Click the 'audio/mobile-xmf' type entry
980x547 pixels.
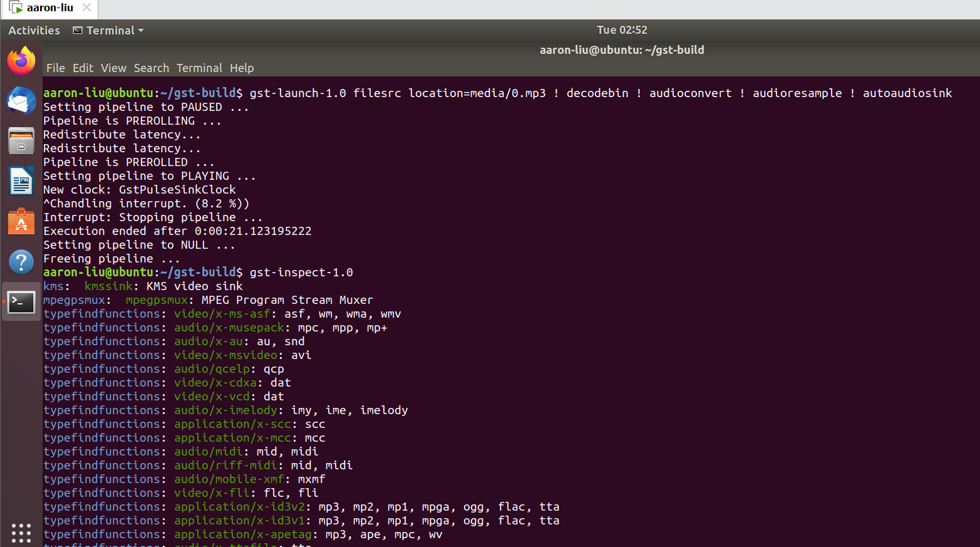(229, 479)
